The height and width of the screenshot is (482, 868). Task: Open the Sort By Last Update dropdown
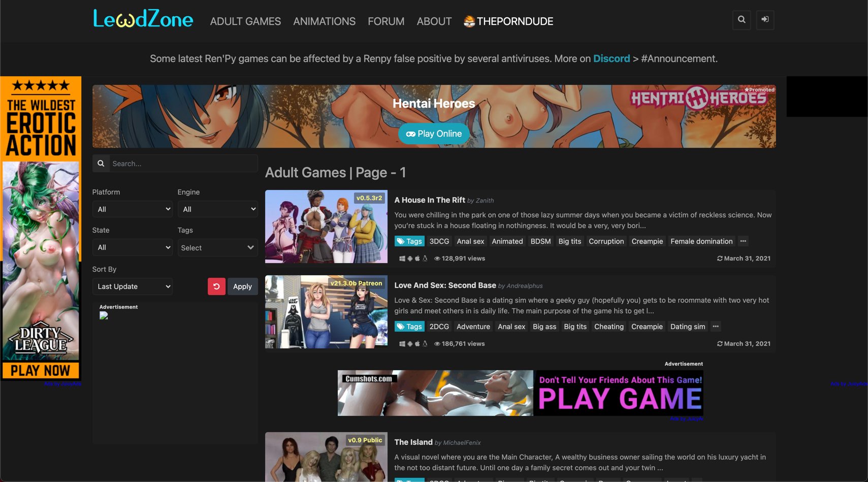click(132, 286)
